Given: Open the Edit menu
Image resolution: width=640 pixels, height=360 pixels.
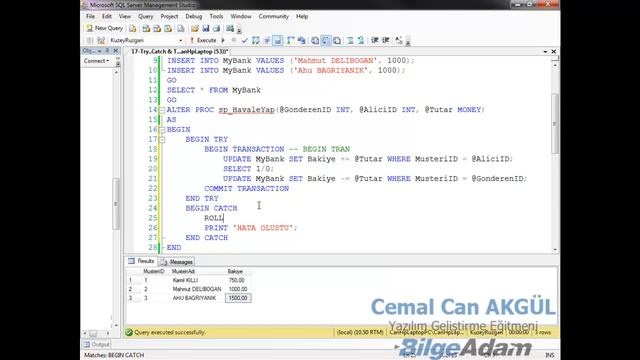Looking at the screenshot, I should [107, 16].
